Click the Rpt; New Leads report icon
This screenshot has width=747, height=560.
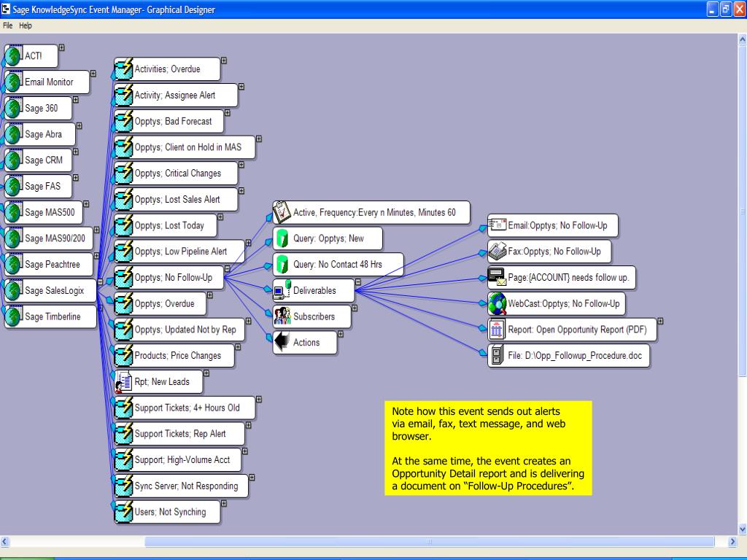124,382
